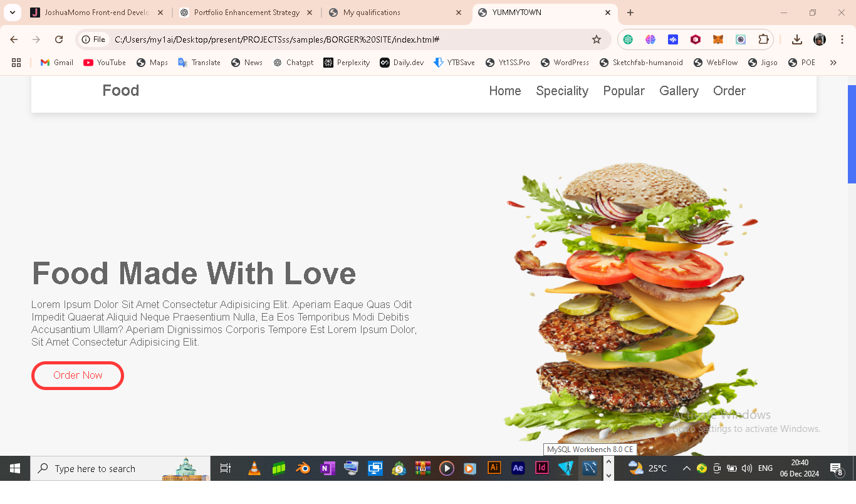Switch to My qualifications tab

coord(396,13)
